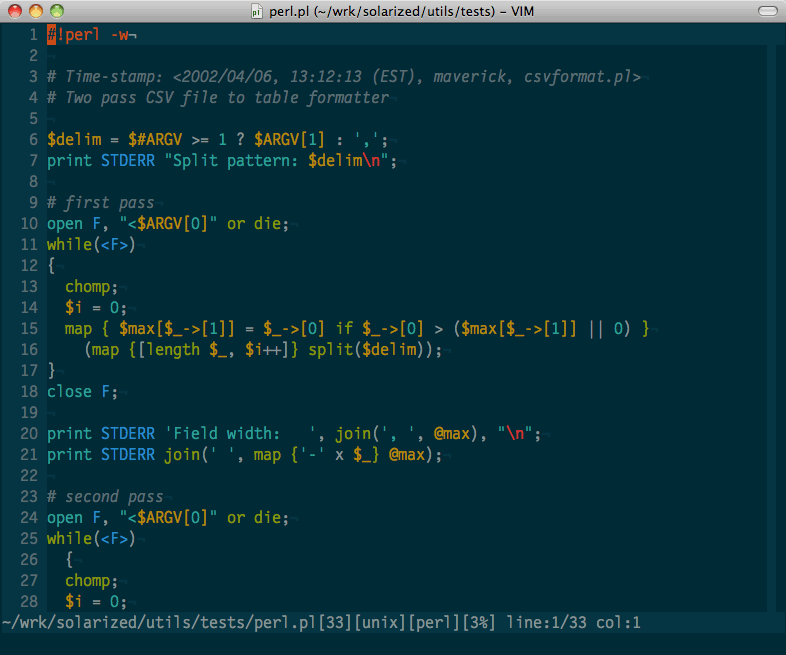The width and height of the screenshot is (786, 655).
Task: Click the perl.pl document icon in title bar
Action: tap(257, 11)
